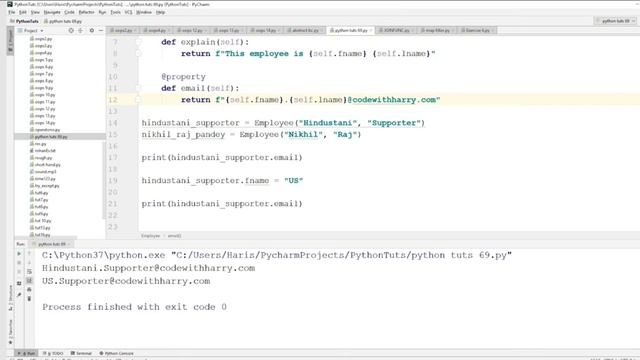Select operations.py in project tree
This screenshot has width=640, height=360.
pos(47,130)
